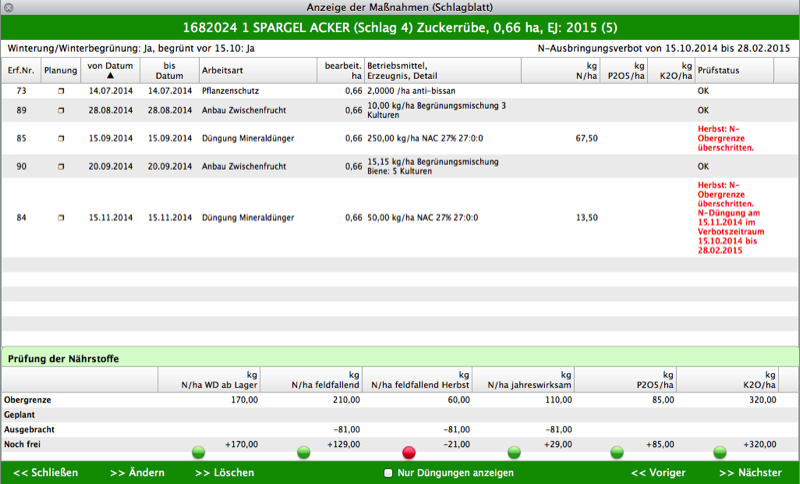This screenshot has width=800, height=484.
Task: Toggle Planung checkbox for entry 84
Action: [x=61, y=218]
